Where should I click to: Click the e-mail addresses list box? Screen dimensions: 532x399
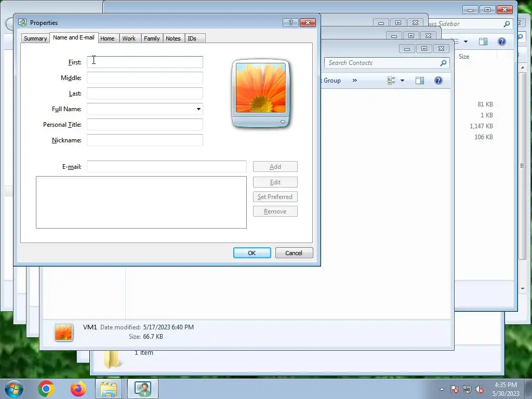click(141, 202)
